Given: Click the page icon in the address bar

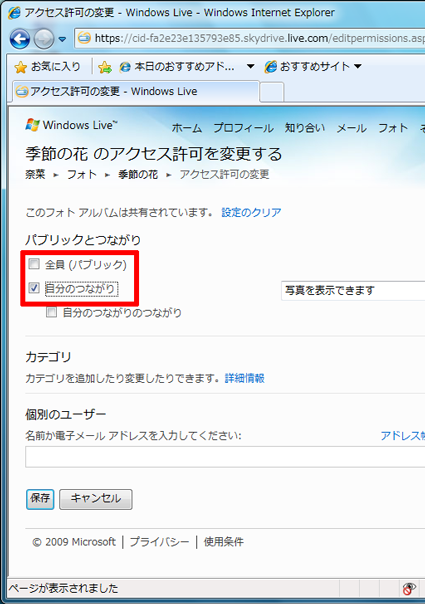Looking at the screenshot, I should pos(84,38).
